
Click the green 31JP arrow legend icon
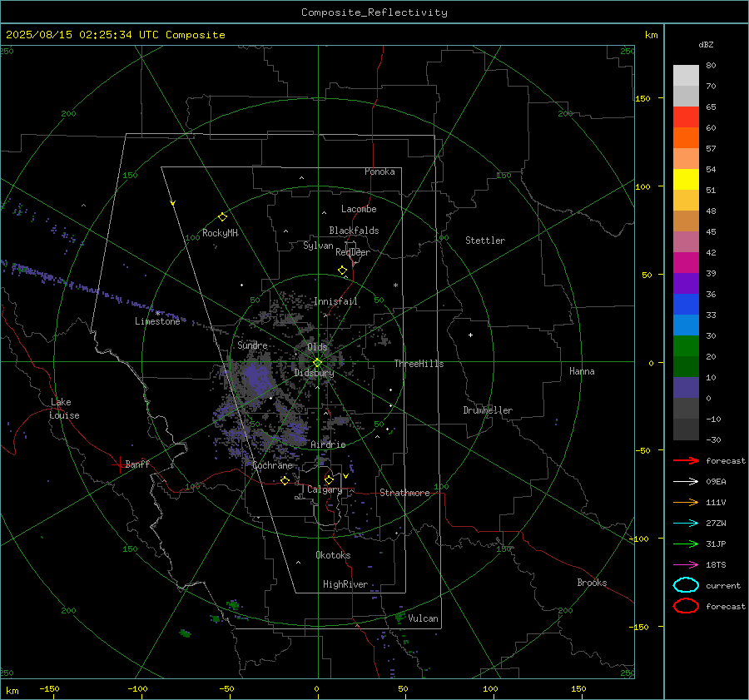(686, 544)
